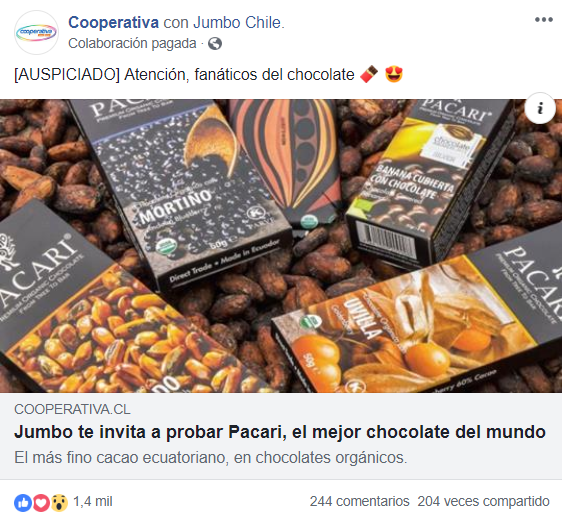The image size is (562, 519).
Task: Open the 244 comentarios link
Action: click(359, 501)
